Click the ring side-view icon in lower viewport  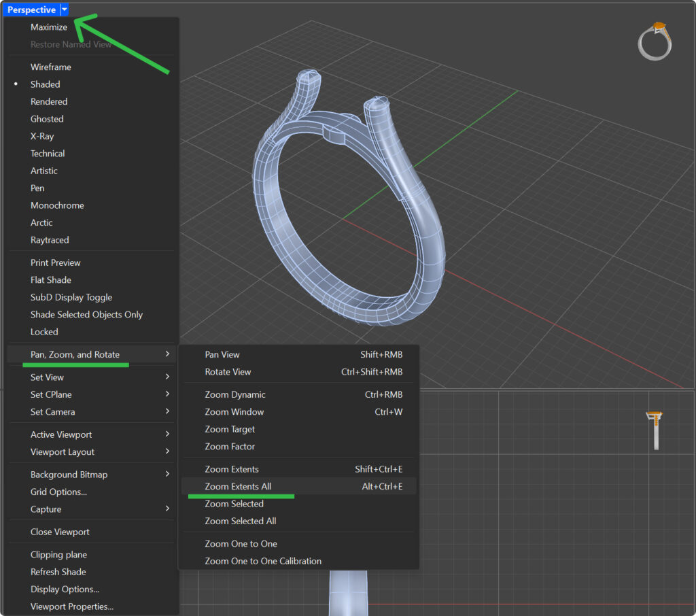655,430
